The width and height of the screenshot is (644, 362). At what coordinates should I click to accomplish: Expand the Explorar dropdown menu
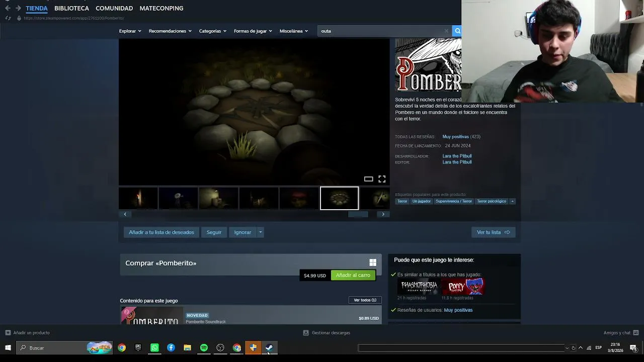tap(130, 31)
